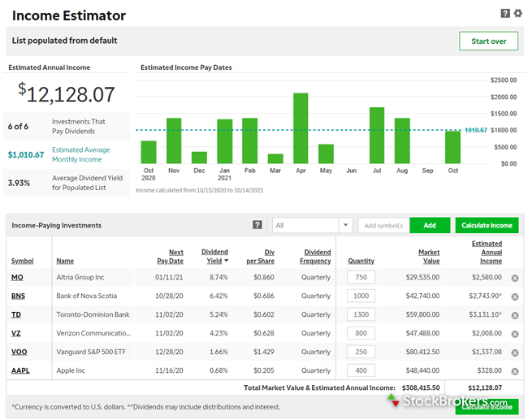Click the April income bar in chart
This screenshot has width=528, height=420.
pos(301,128)
